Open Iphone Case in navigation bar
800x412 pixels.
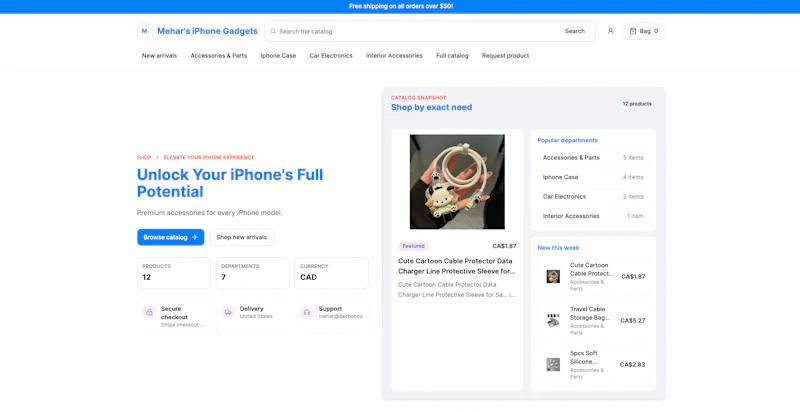278,56
